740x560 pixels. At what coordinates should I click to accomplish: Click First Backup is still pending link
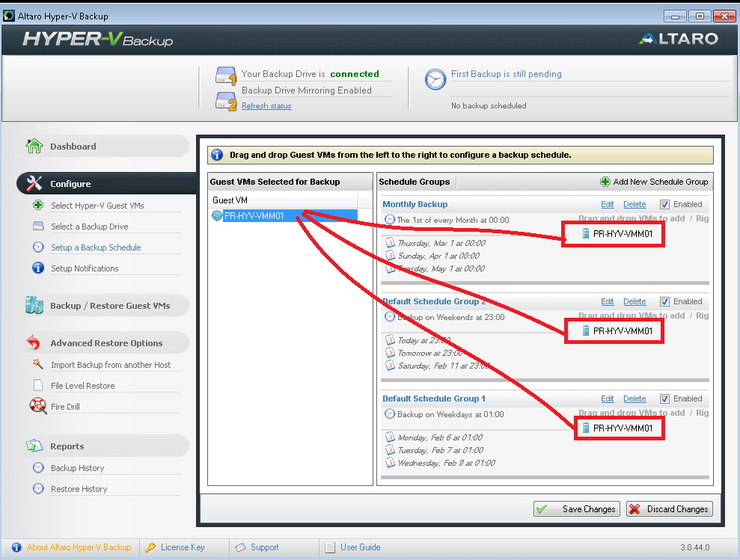[507, 73]
